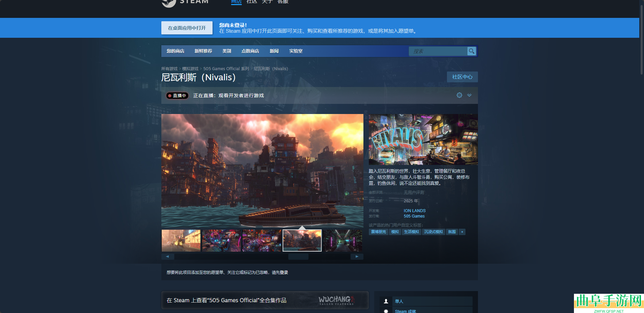Open ION LANDS developer link
This screenshot has width=644, height=313.
pos(415,211)
